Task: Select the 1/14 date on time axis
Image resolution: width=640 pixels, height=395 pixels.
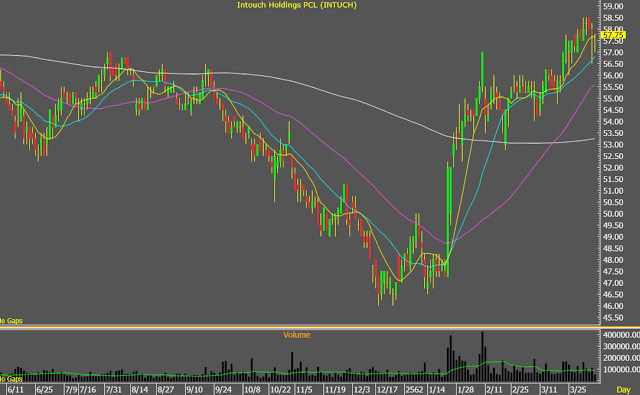Action: coord(436,390)
